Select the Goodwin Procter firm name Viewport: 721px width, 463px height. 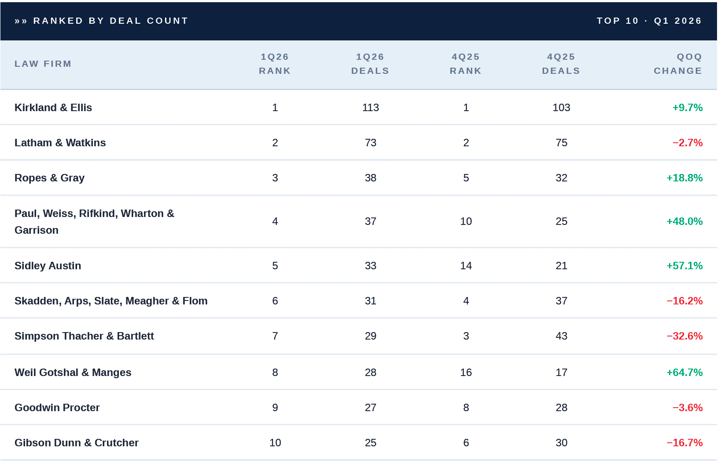[x=57, y=408]
